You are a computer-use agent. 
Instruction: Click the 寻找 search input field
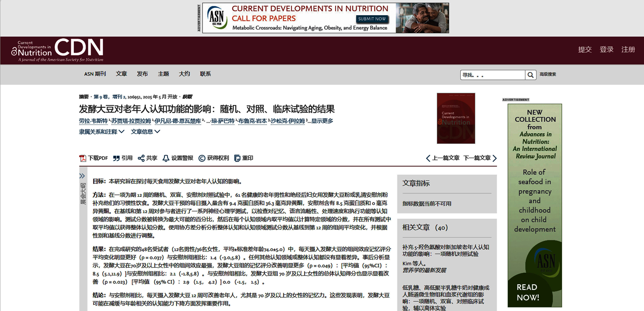pyautogui.click(x=493, y=75)
